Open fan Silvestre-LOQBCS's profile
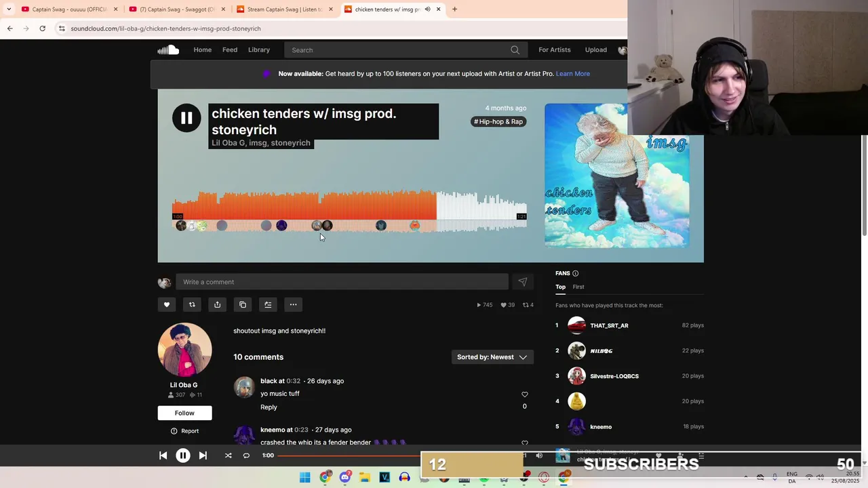Image resolution: width=868 pixels, height=488 pixels. point(614,376)
